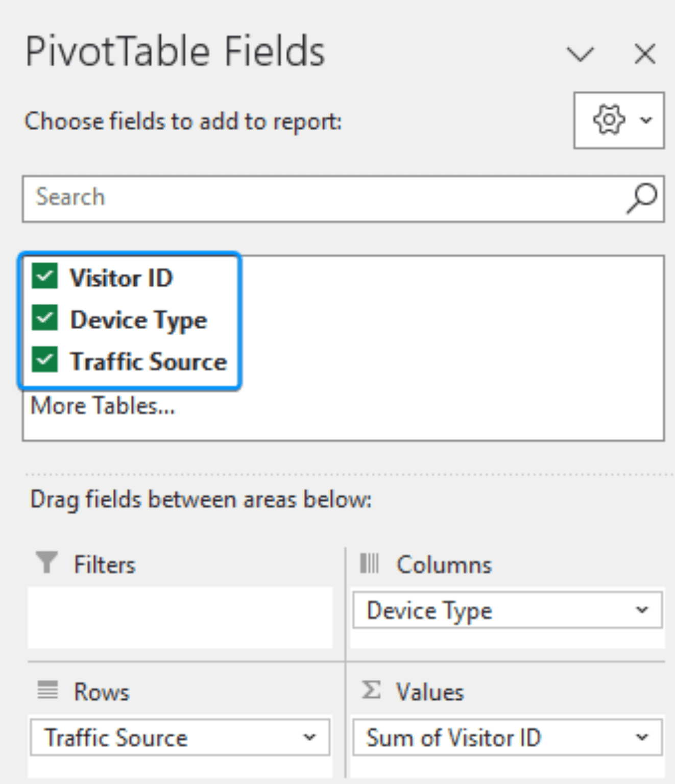Click the Values area label
Image resolution: width=675 pixels, height=784 pixels.
429,691
